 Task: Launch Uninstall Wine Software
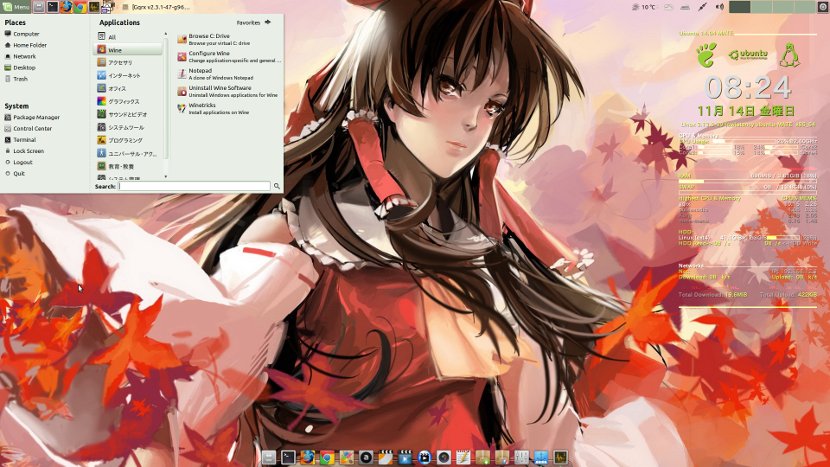(x=229, y=91)
